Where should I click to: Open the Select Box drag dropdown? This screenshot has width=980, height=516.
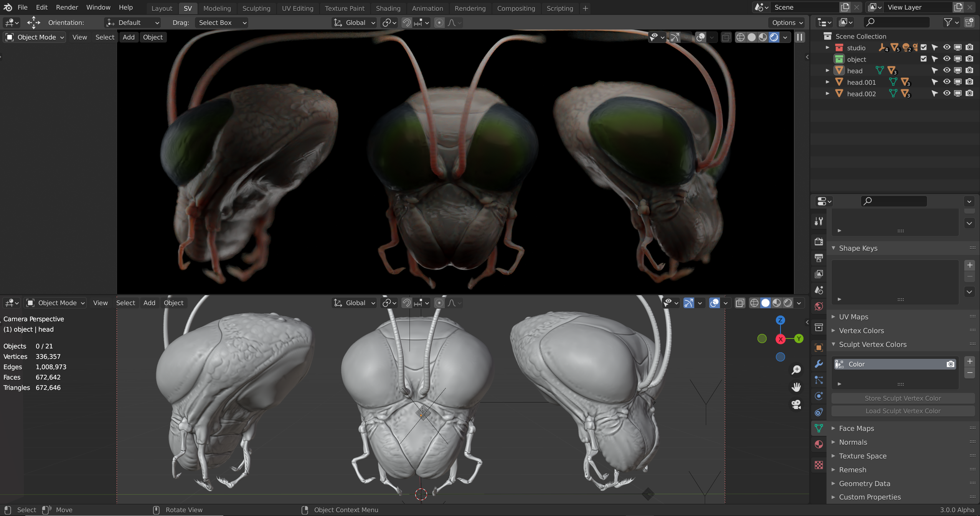coord(222,23)
